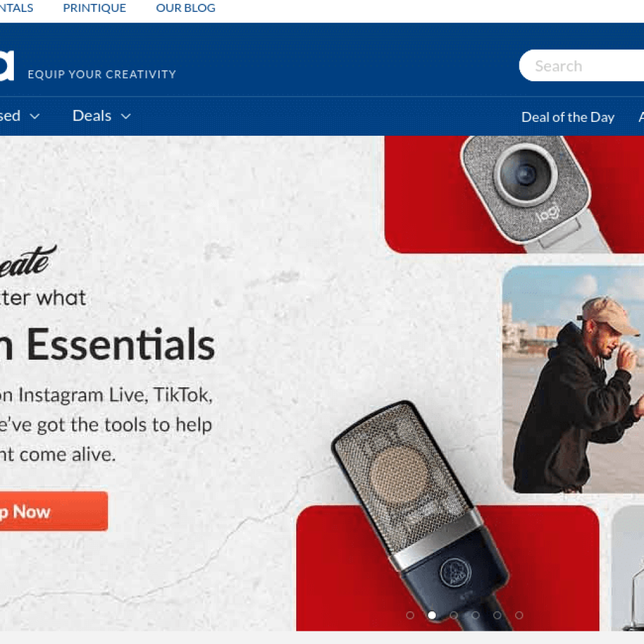Open the Rentals link
This screenshot has width=644, height=644.
coord(16,8)
